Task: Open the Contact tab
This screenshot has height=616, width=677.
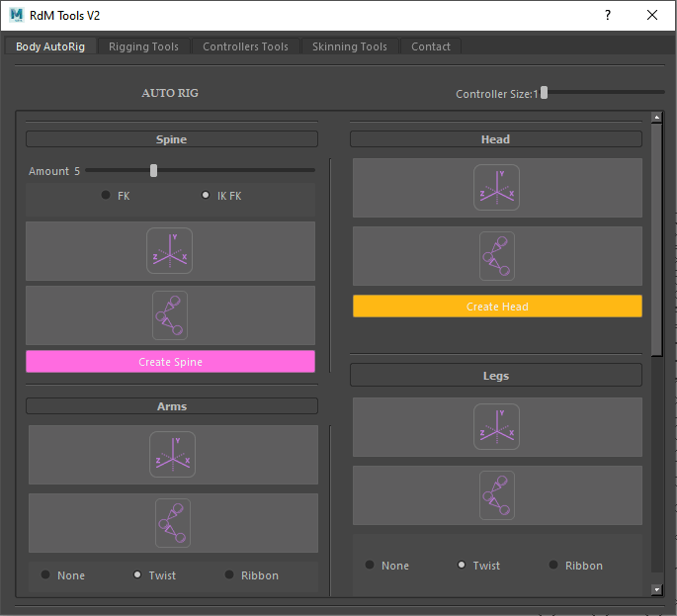Action: click(431, 46)
